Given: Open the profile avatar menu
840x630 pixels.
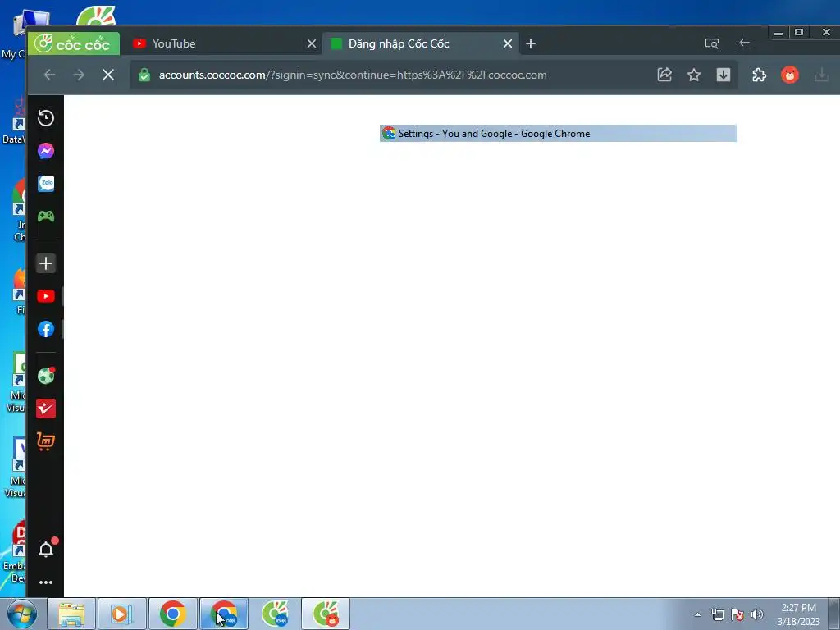Looking at the screenshot, I should pyautogui.click(x=790, y=75).
